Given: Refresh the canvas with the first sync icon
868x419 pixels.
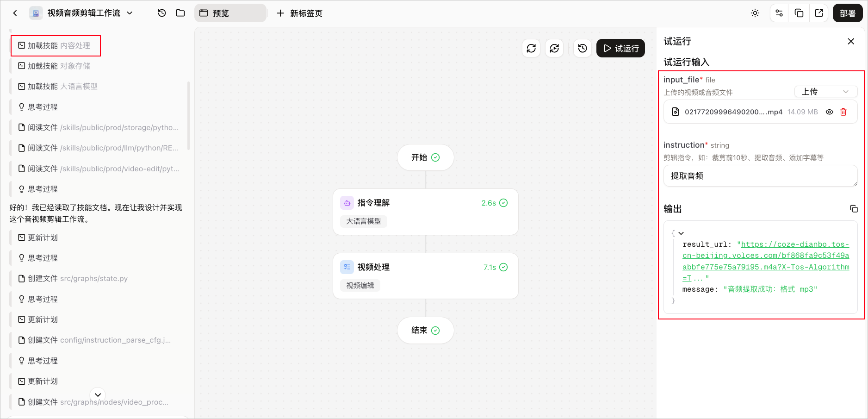Looking at the screenshot, I should point(531,48).
